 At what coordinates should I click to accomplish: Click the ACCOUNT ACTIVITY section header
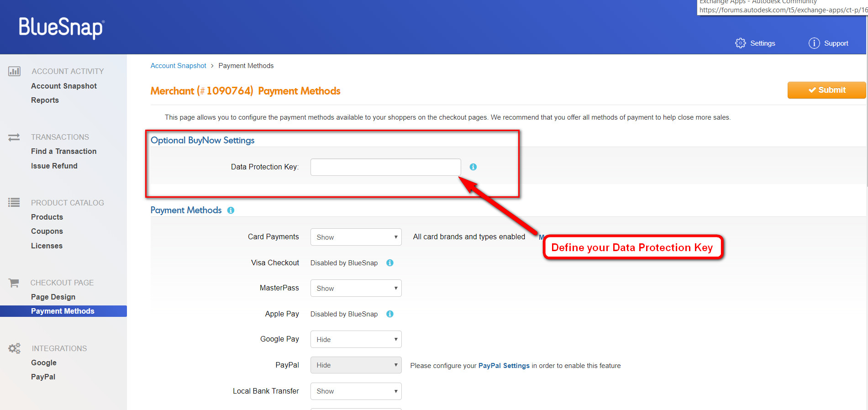[x=68, y=71]
